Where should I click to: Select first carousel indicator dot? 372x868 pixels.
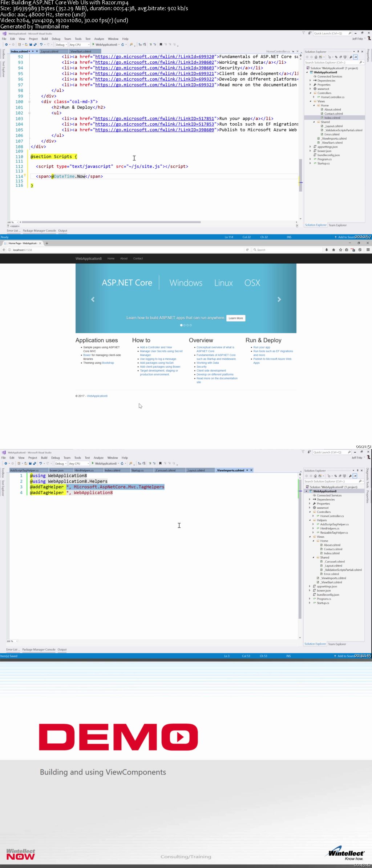click(181, 325)
